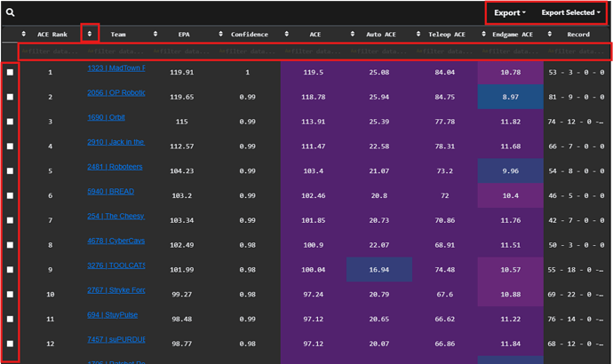Visit the 3276 | TOOLCATS link
The image size is (613, 364).
(116, 265)
